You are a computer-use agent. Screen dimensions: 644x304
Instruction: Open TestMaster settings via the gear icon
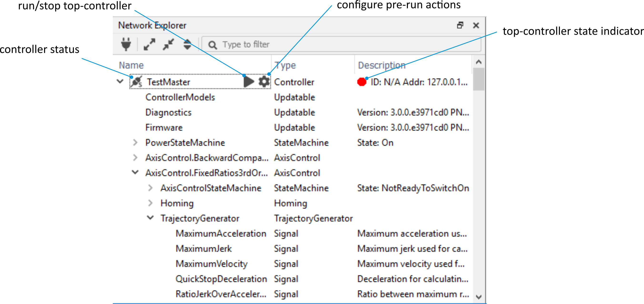click(x=264, y=81)
